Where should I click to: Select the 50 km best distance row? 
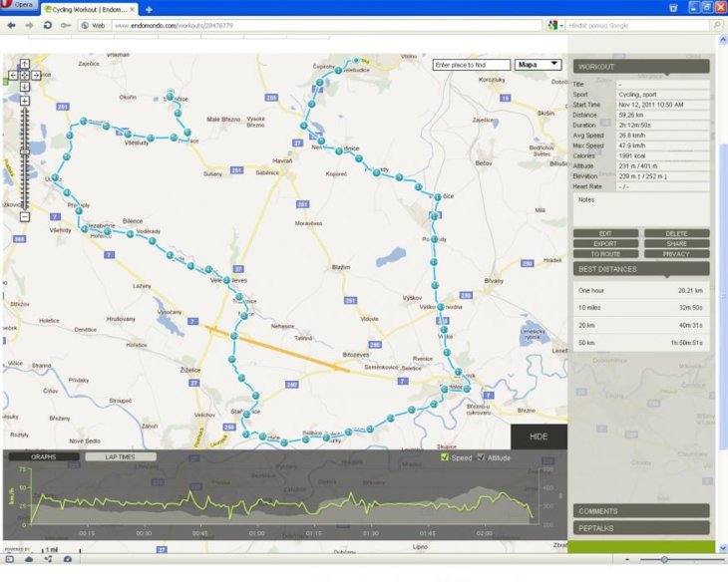point(641,343)
